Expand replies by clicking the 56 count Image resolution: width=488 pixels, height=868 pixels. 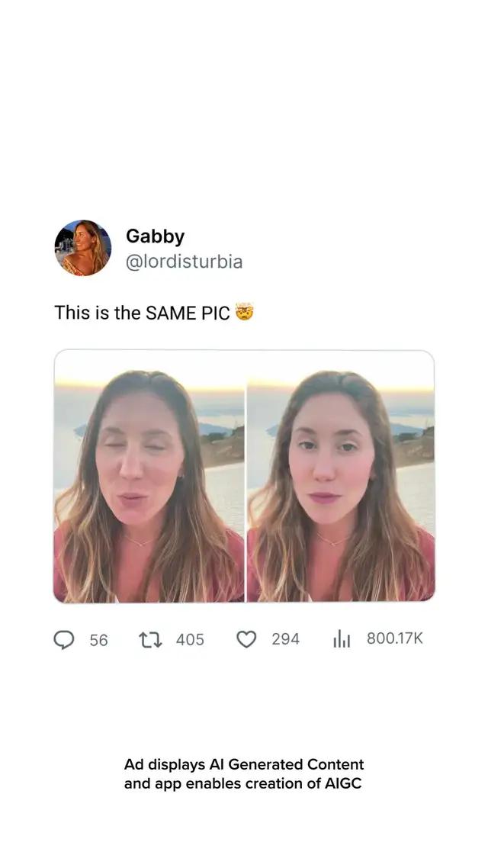coord(97,641)
